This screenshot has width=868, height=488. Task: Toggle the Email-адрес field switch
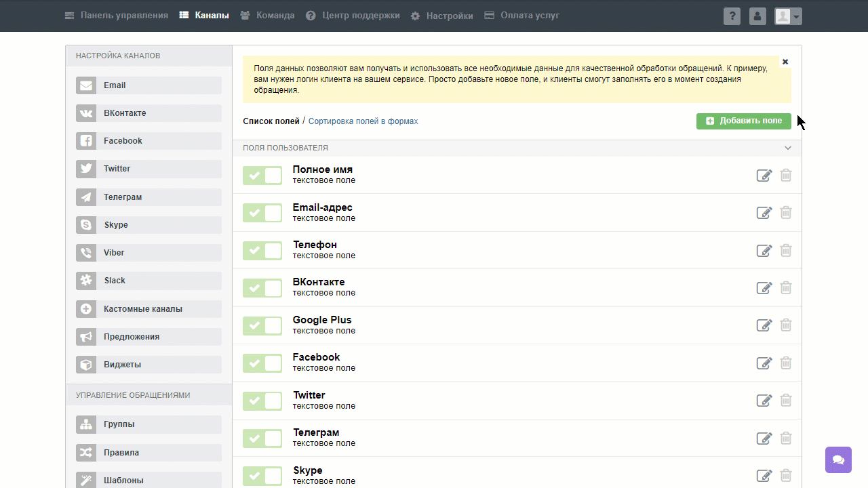[x=262, y=213]
